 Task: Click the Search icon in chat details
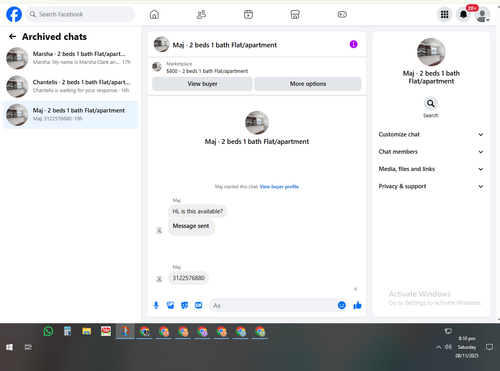coord(431,103)
